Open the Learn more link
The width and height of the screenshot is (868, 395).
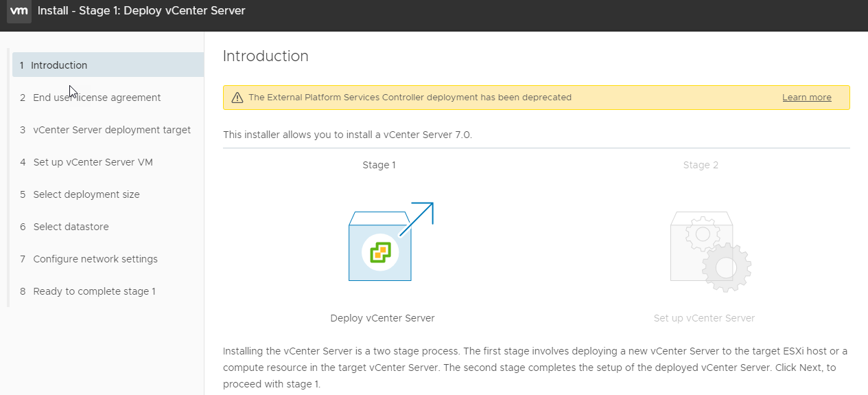pyautogui.click(x=806, y=98)
